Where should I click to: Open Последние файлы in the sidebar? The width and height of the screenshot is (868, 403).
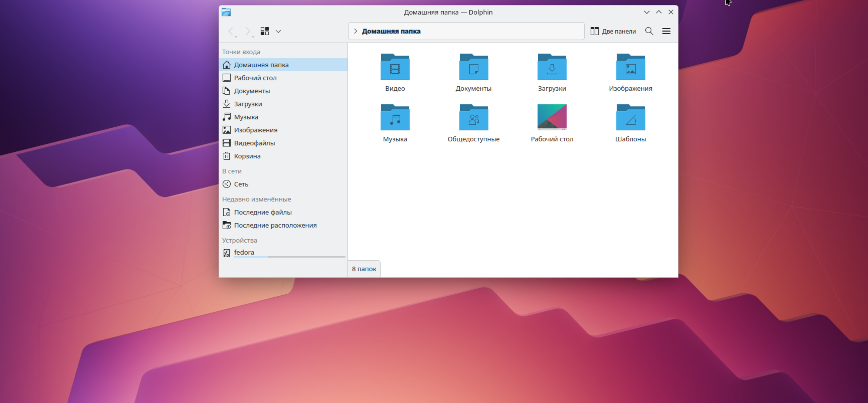[x=283, y=212]
